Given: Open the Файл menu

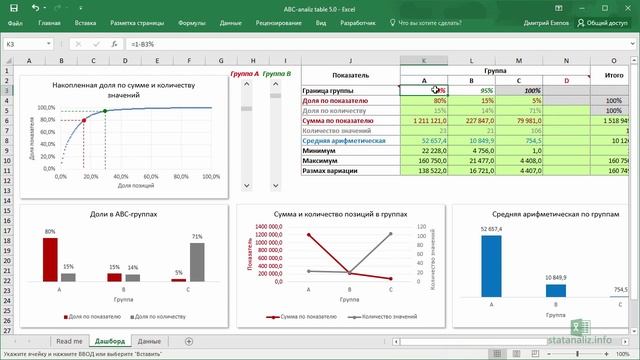Looking at the screenshot, I should [15, 23].
